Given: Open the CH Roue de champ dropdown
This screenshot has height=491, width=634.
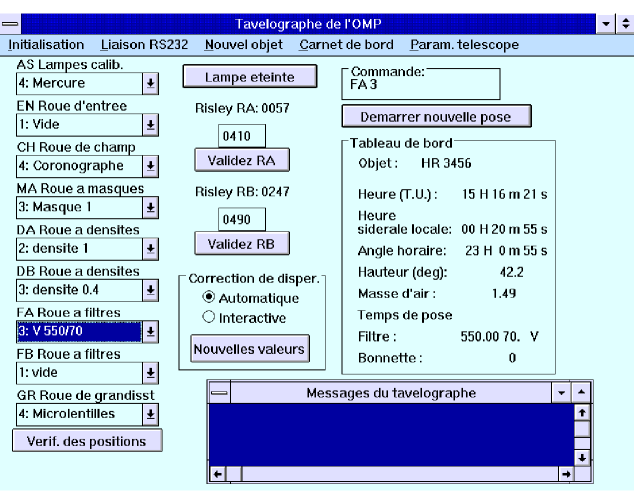Looking at the screenshot, I should click(150, 165).
